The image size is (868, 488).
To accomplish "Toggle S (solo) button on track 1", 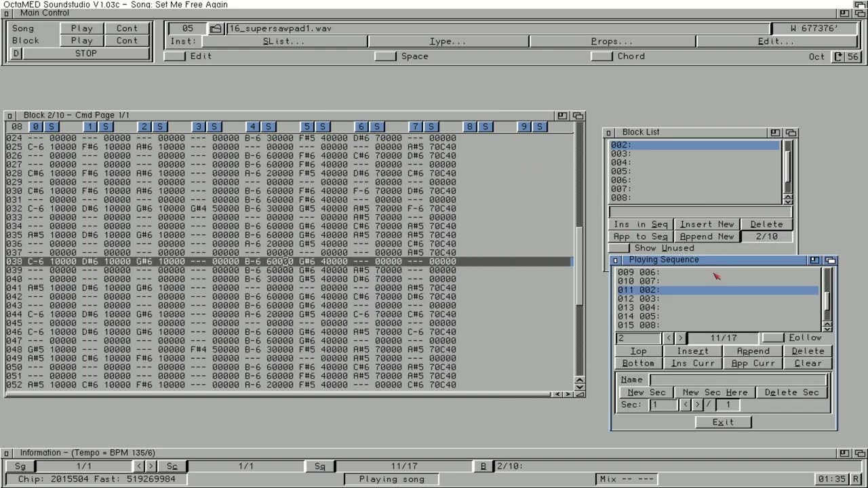I will (106, 127).
